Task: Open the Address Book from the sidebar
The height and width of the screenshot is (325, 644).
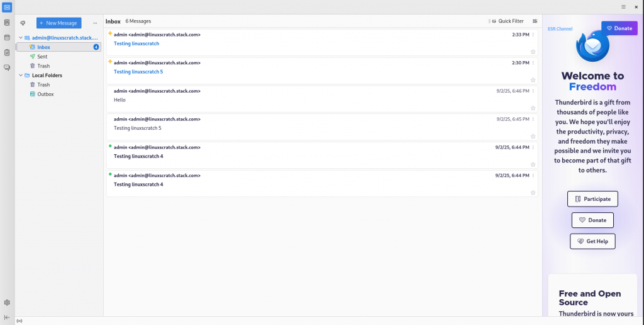Action: click(7, 23)
